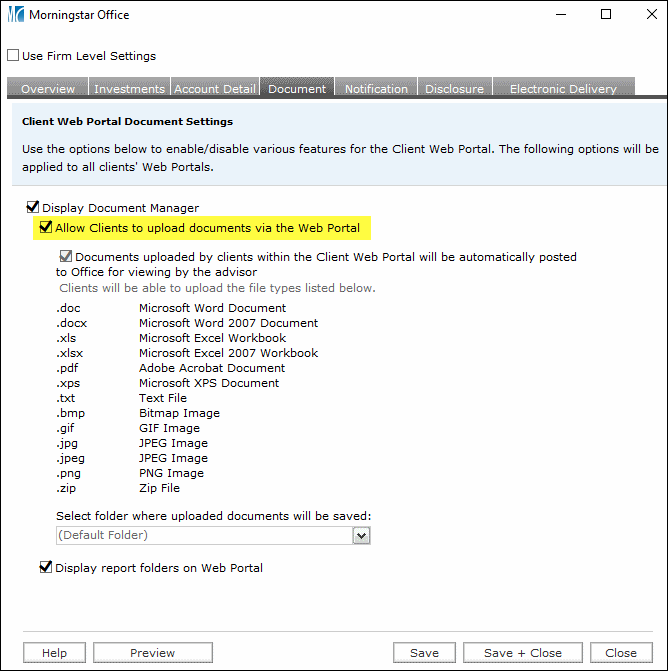Uncheck Display Document Manager

(x=33, y=208)
